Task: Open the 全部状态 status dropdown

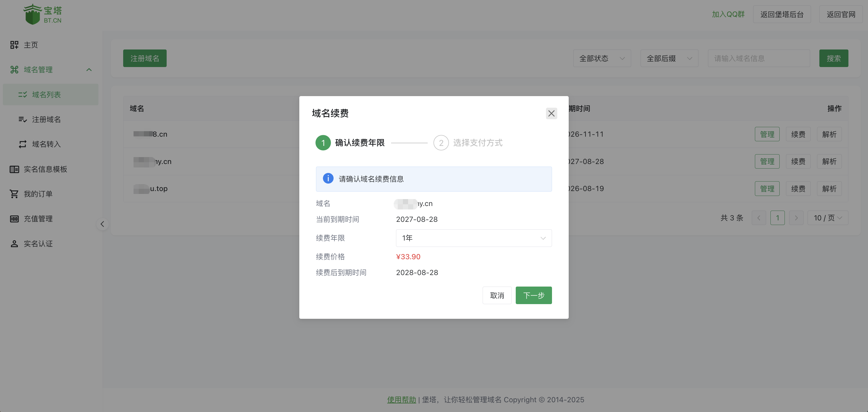Action: coord(602,58)
